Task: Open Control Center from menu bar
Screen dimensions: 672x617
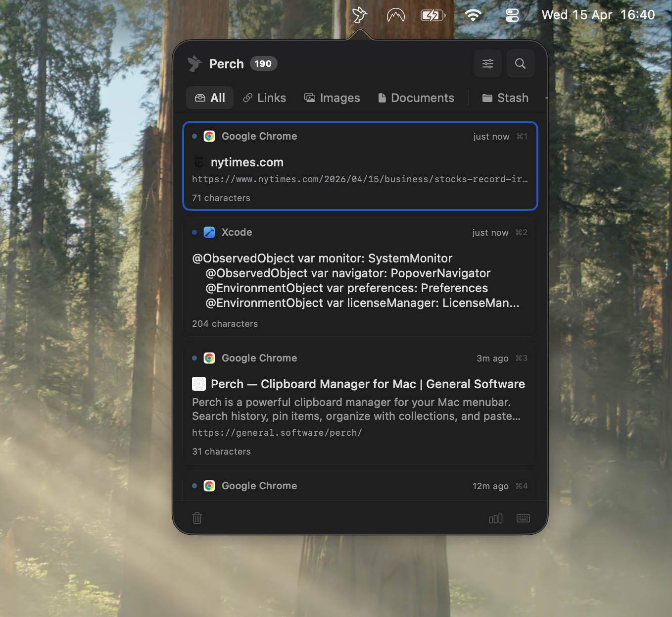Action: pos(512,15)
